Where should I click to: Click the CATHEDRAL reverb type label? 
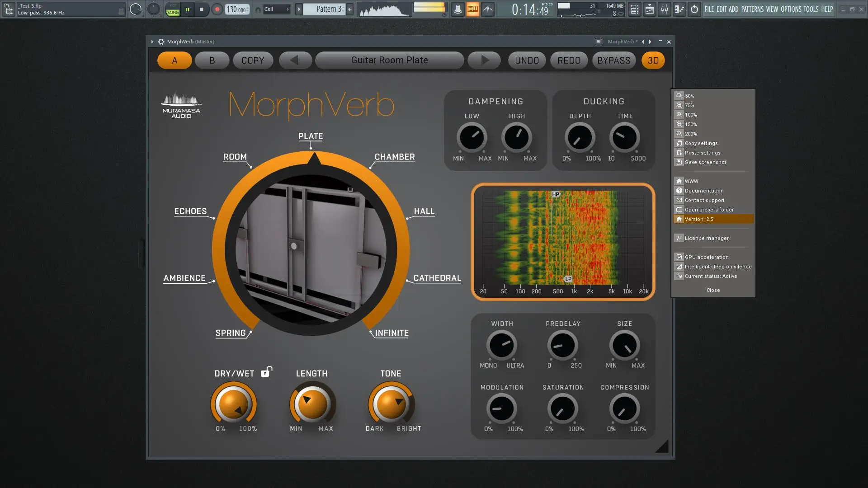(437, 278)
